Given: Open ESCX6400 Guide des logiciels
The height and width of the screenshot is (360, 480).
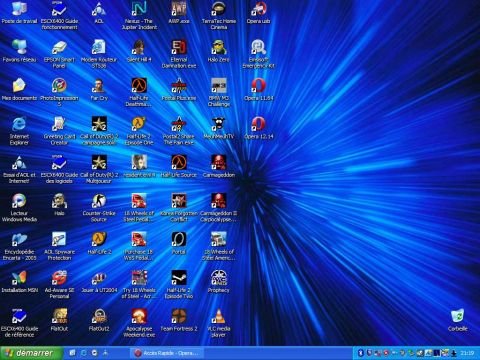Looking at the screenshot, I should point(59,162).
